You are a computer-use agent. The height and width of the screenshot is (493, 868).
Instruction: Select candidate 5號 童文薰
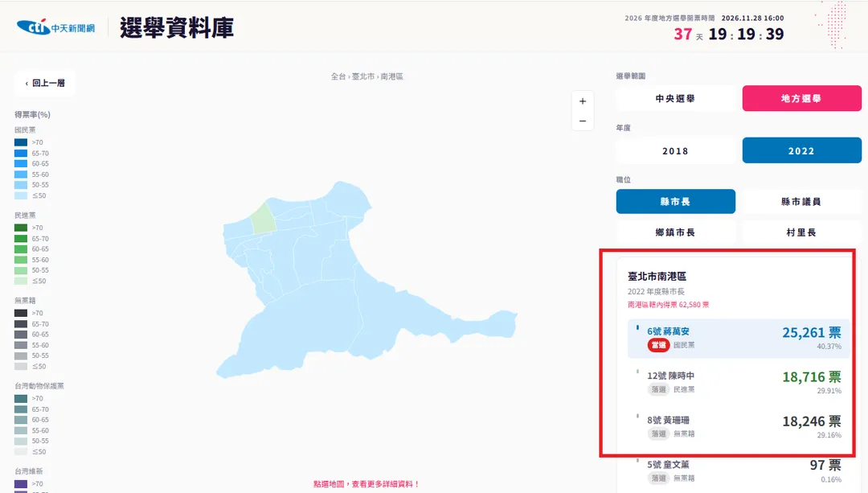click(739, 470)
